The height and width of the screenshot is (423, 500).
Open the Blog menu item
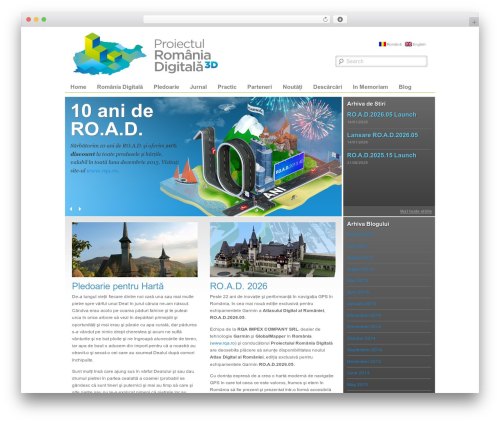pos(405,87)
